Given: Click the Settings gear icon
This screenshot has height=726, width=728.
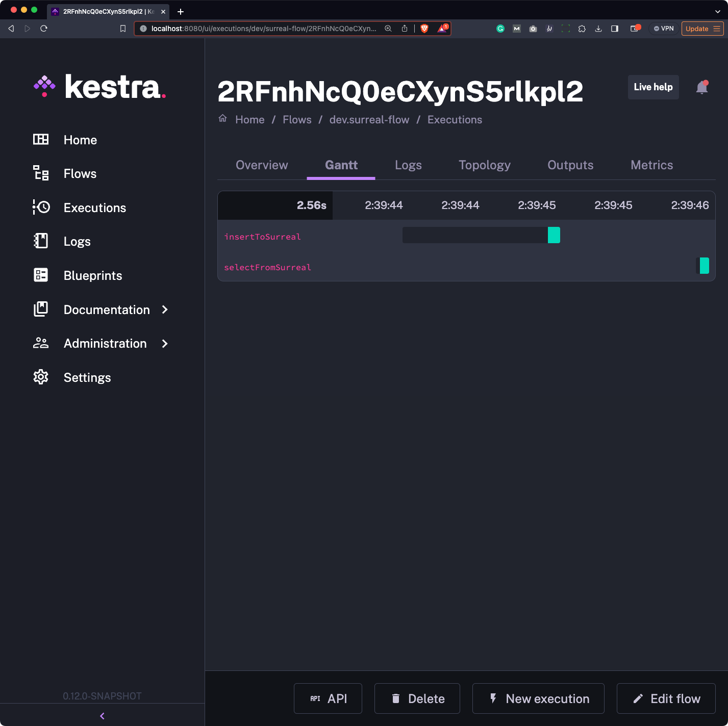Looking at the screenshot, I should 41,377.
